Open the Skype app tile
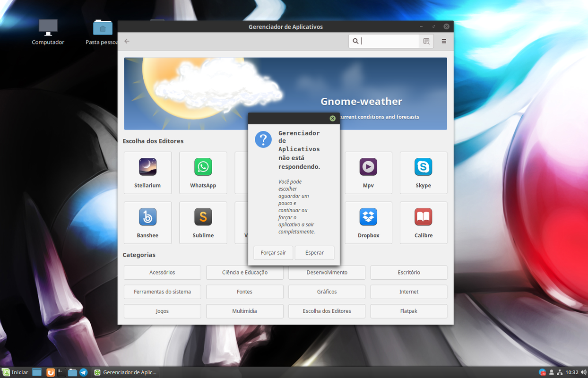The width and height of the screenshot is (588, 378). [424, 172]
